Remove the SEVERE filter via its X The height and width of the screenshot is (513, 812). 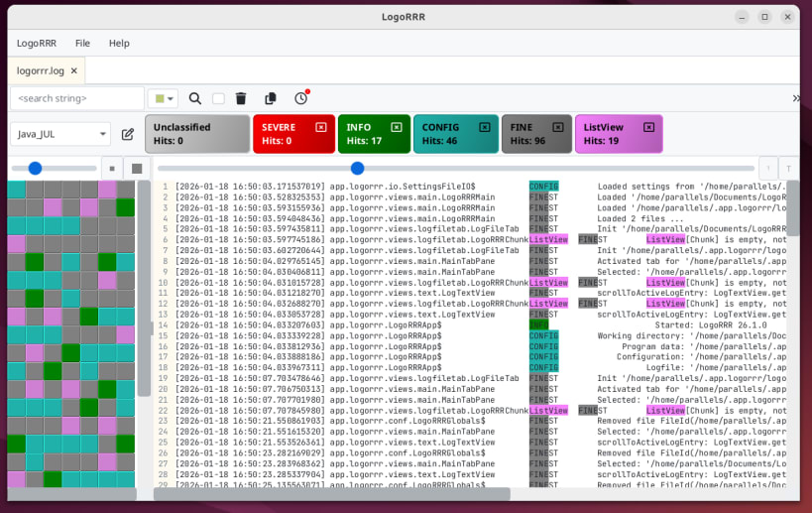pos(321,127)
